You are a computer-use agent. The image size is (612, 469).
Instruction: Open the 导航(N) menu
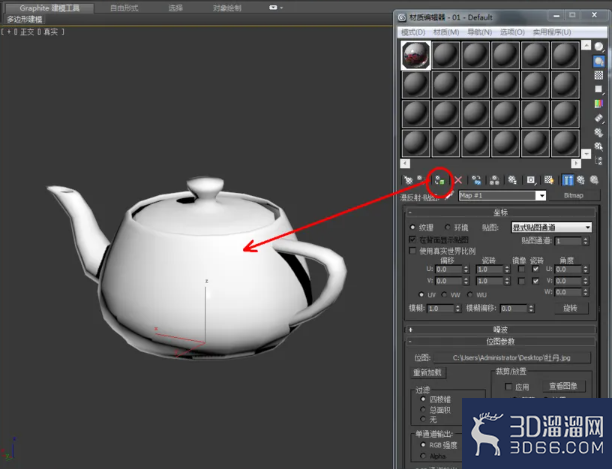[x=480, y=32]
